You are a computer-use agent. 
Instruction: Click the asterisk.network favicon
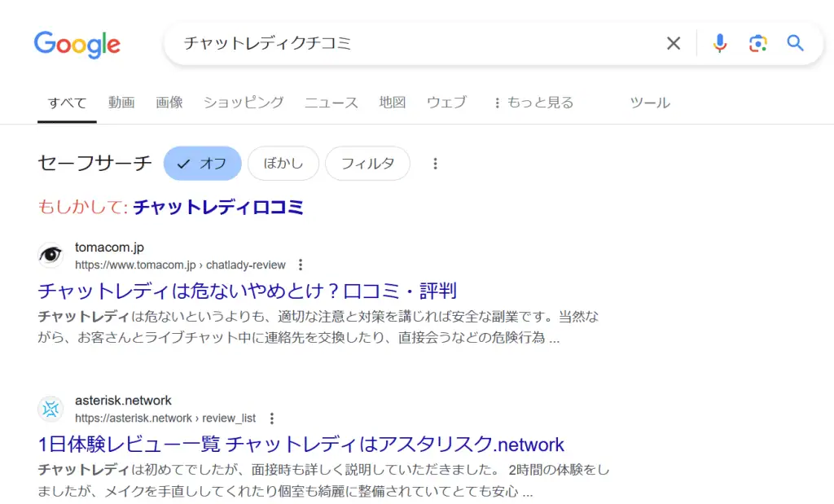tap(50, 409)
